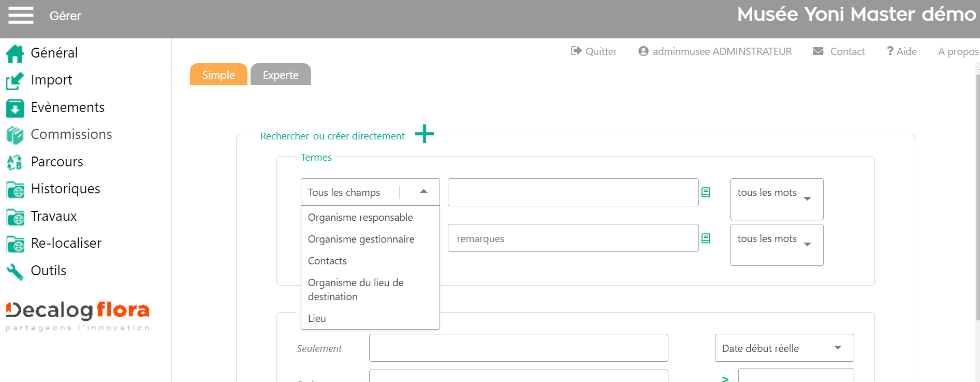The image size is (980, 382).
Task: Select Organisme gestionnaire option
Action: [x=370, y=239]
